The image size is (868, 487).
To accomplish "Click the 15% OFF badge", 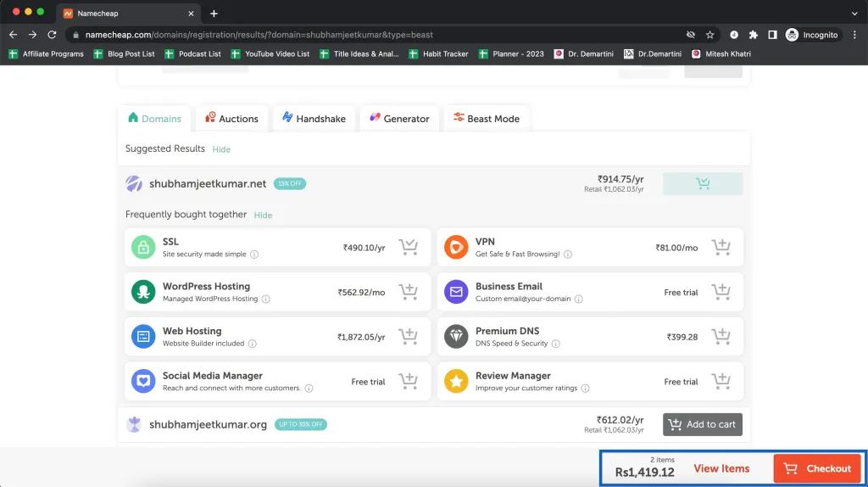I will pos(290,184).
